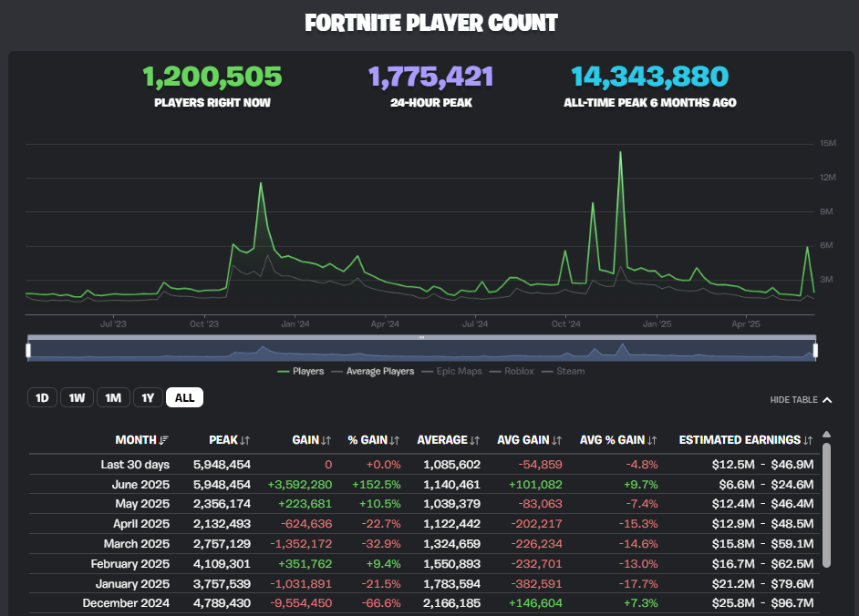Click the 2,166,185 average cell

(x=452, y=603)
